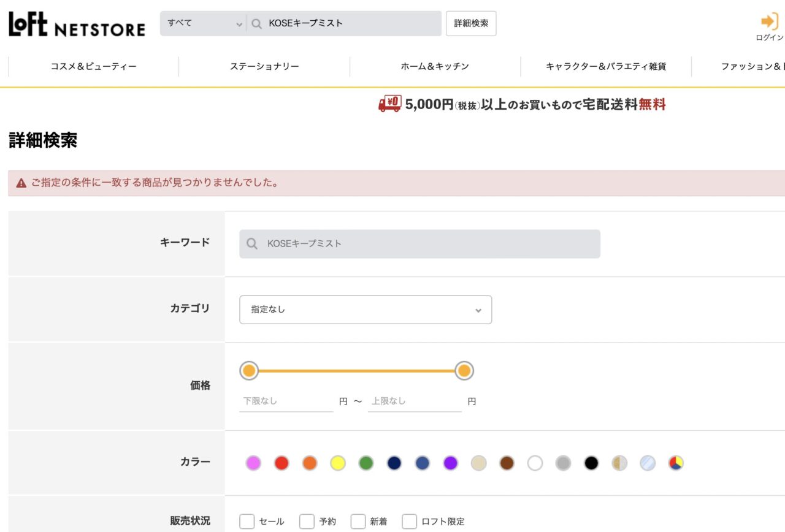This screenshot has height=532, width=785.
Task: Open the ステーショナリー menu
Action: 264,66
